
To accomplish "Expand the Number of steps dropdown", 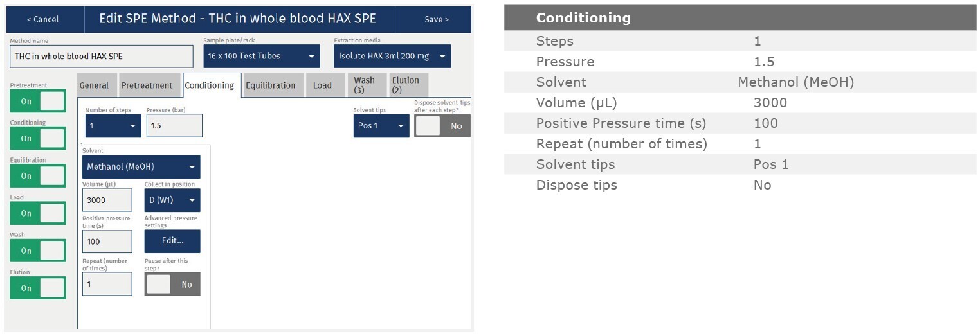I will pyautogui.click(x=113, y=126).
